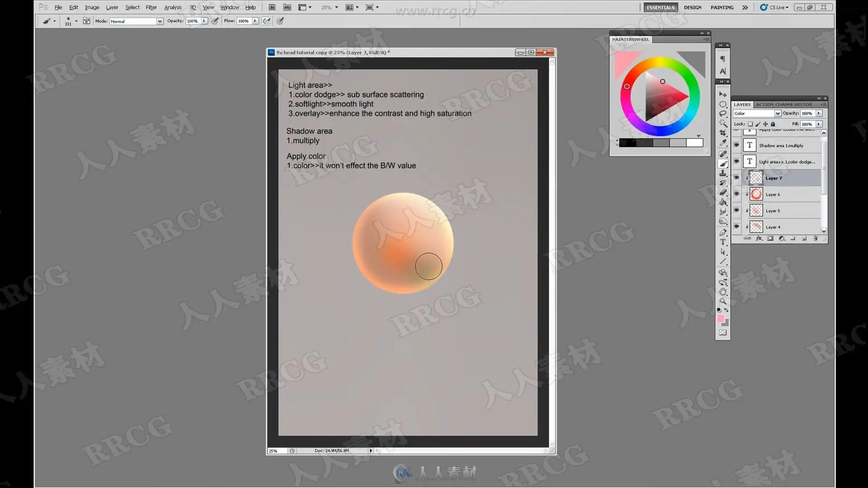Open the Filter menu
868x488 pixels.
(x=151, y=7)
